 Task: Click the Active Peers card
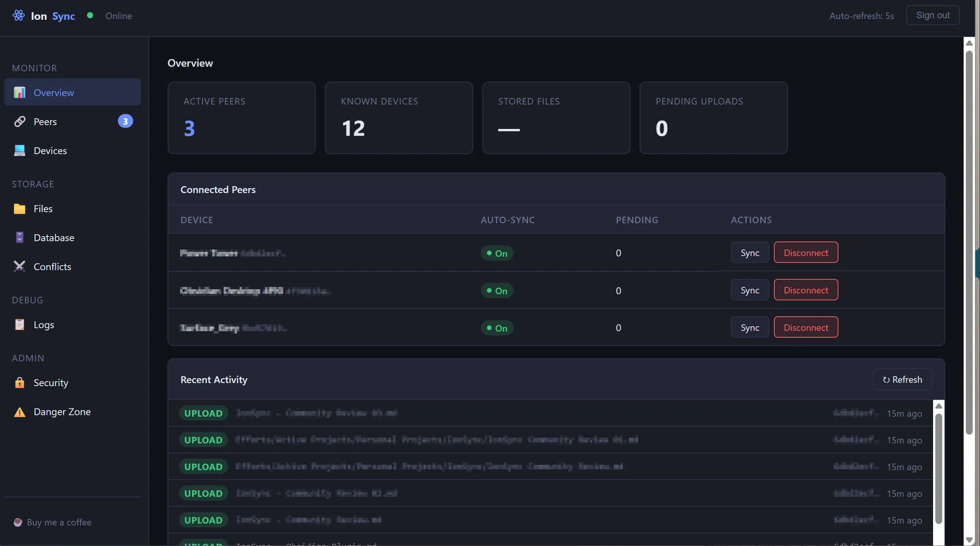241,118
